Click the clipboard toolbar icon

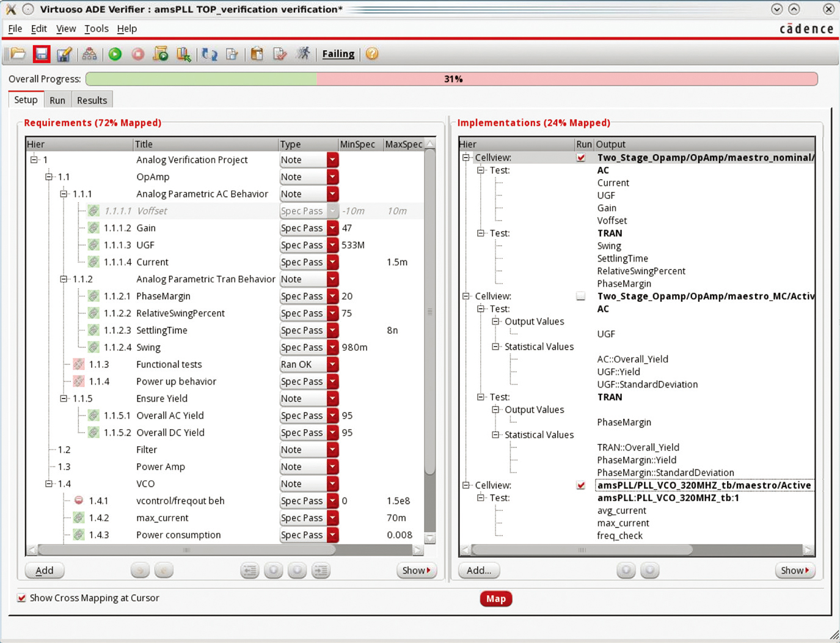[x=257, y=54]
